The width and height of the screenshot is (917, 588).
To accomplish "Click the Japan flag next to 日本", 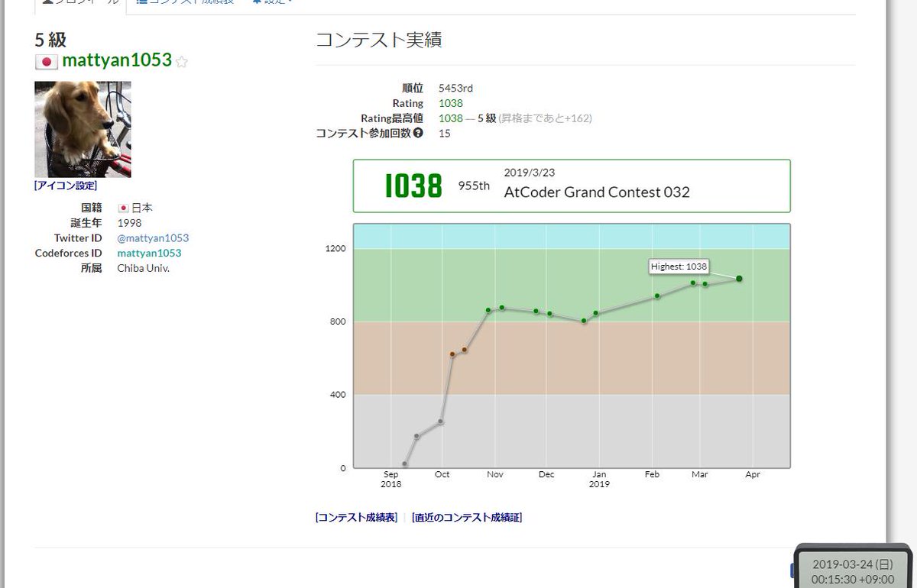I will coord(122,207).
